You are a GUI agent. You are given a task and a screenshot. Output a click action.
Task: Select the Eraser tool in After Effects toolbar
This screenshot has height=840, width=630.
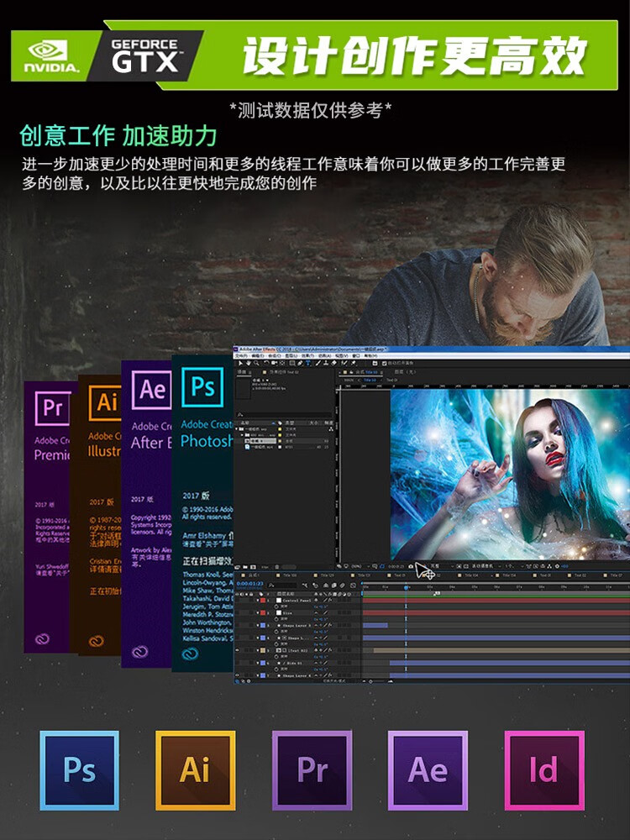(x=333, y=363)
